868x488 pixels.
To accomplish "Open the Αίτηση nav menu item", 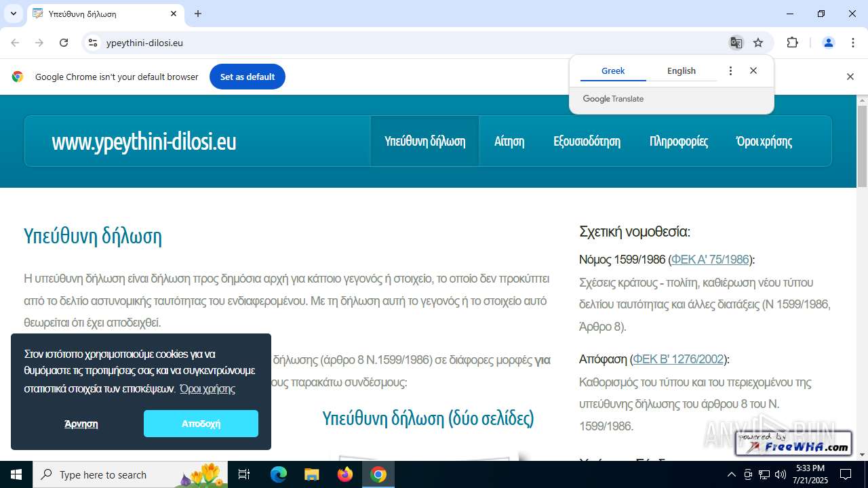I will click(x=509, y=141).
